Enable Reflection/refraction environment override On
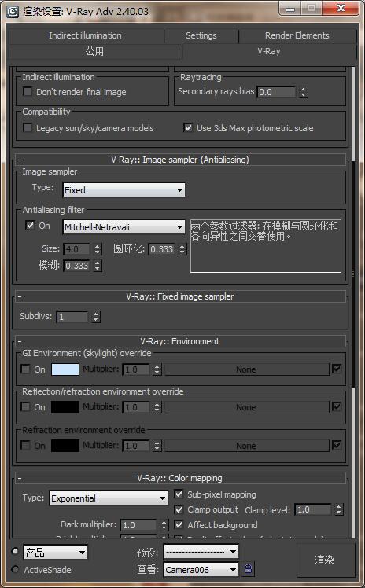This screenshot has width=365, height=588. (x=25, y=406)
